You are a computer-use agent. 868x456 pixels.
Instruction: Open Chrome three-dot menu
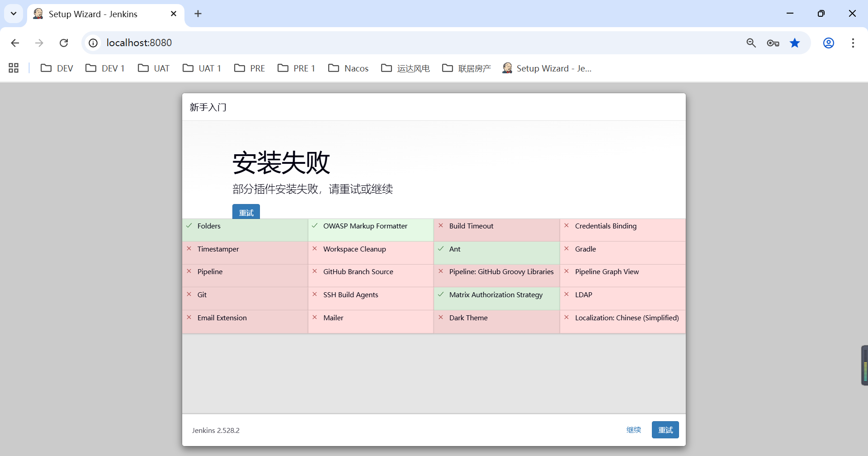tap(853, 43)
